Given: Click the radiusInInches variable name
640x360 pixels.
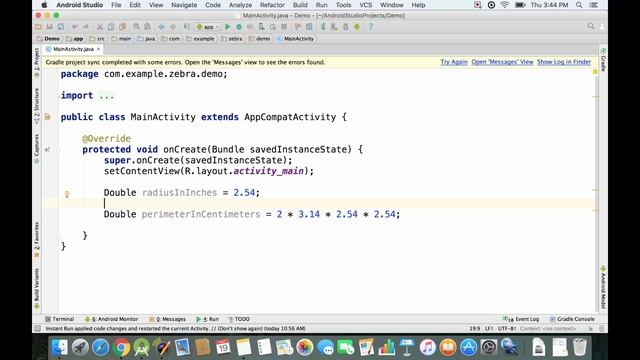Looking at the screenshot, I should tap(180, 193).
